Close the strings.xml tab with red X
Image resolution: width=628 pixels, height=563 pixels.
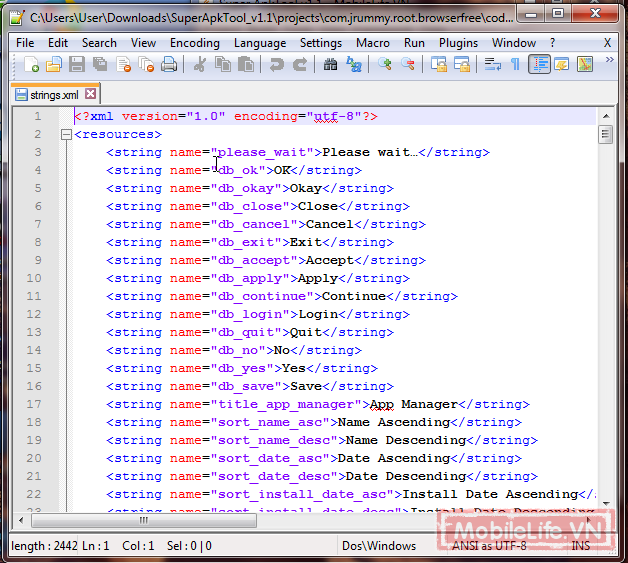click(x=91, y=94)
